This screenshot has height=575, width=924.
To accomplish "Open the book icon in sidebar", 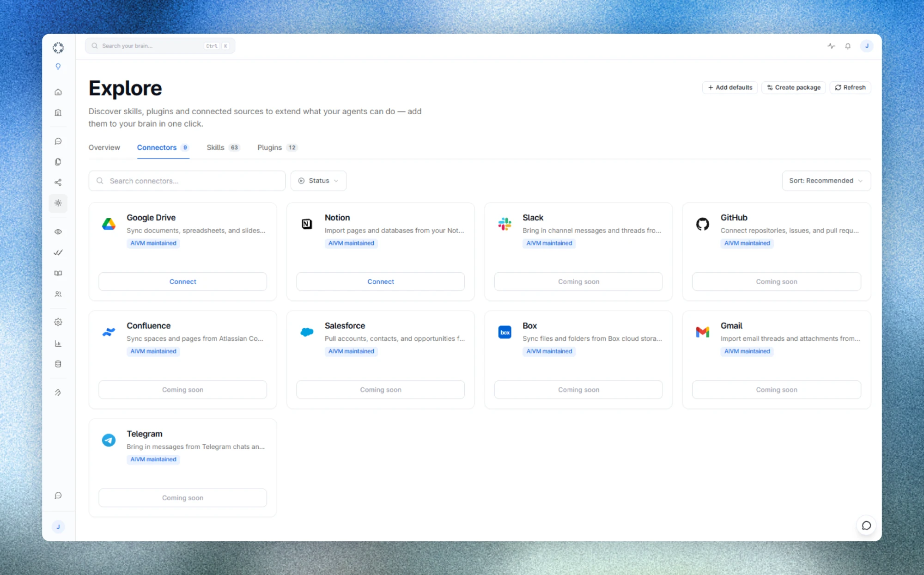I will click(58, 273).
